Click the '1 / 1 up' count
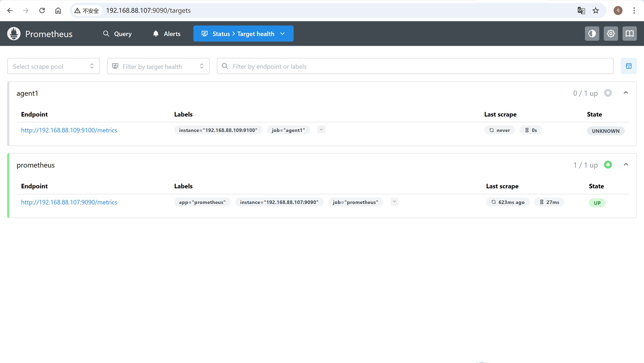Viewport: 644px width, 363px height. pyautogui.click(x=585, y=165)
